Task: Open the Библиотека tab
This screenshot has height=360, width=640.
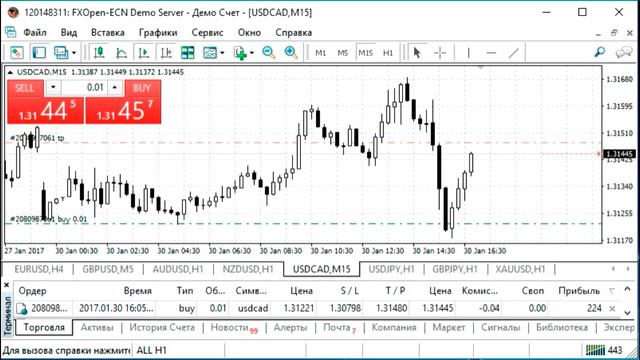Action: coord(562,327)
